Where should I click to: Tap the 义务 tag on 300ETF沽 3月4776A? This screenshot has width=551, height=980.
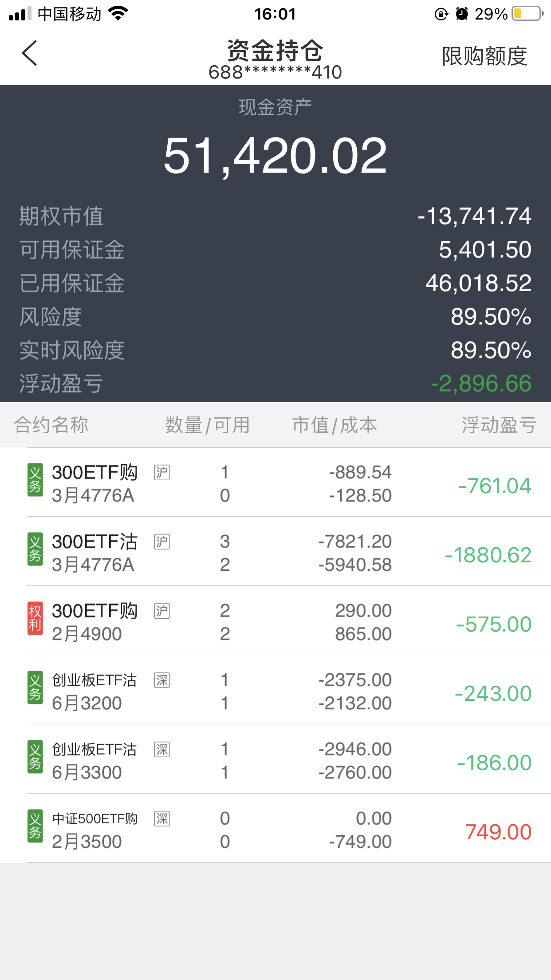tap(35, 549)
